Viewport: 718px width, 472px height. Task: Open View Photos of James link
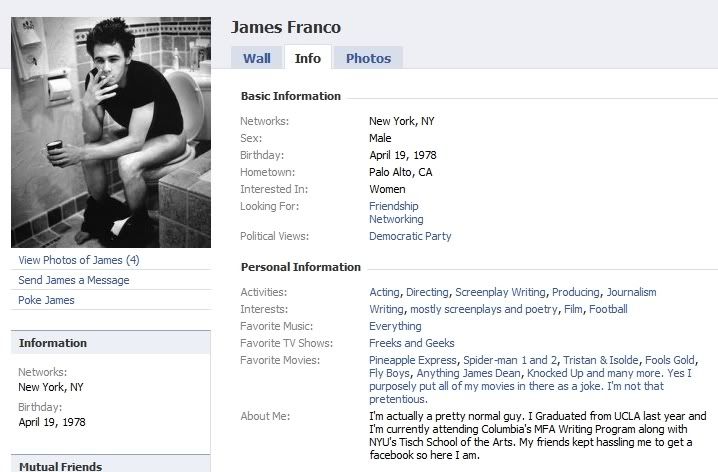[x=79, y=260]
